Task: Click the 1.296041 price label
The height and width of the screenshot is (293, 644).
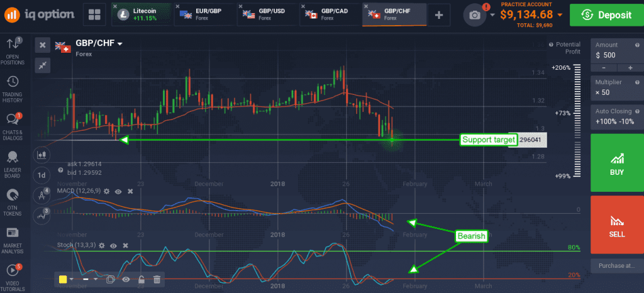Action: 532,140
